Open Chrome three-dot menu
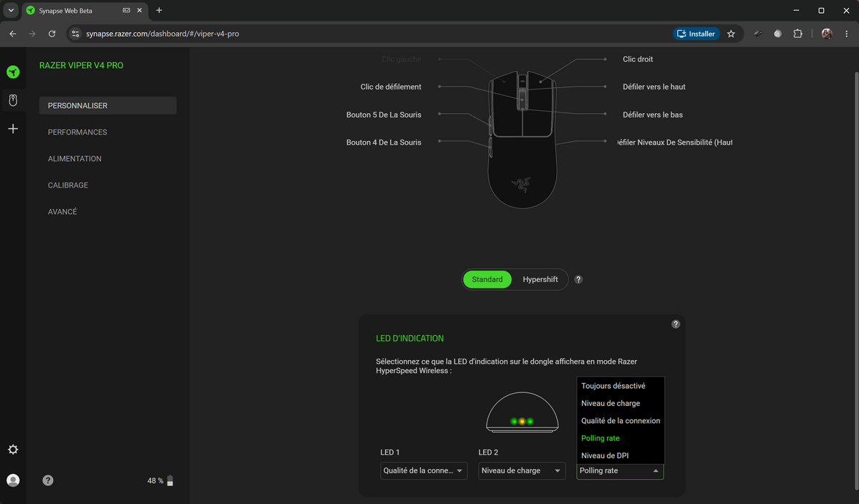The image size is (859, 504). click(847, 34)
